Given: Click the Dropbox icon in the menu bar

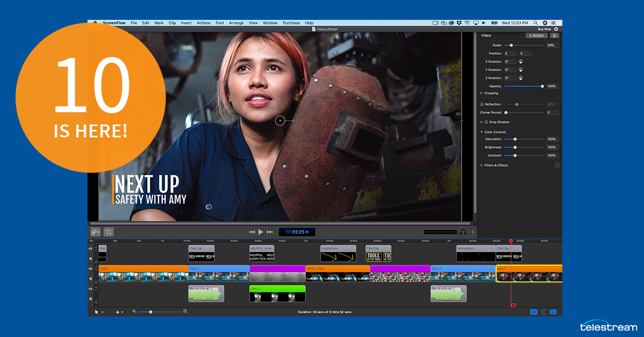Looking at the screenshot, I should coord(459,23).
